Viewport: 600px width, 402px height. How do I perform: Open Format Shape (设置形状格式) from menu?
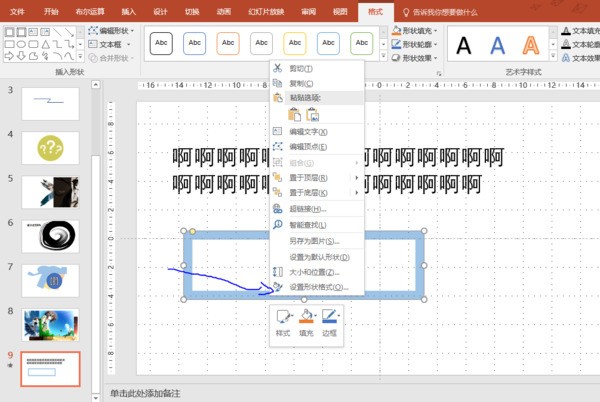coord(317,287)
